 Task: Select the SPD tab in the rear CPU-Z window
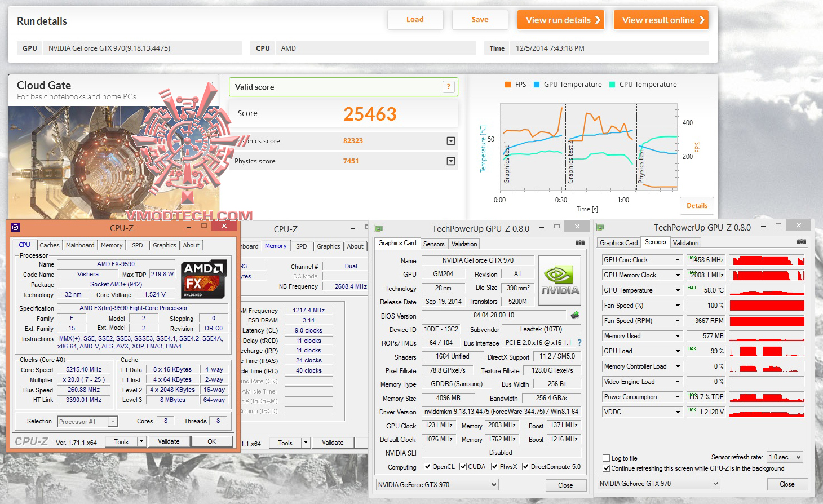pyautogui.click(x=302, y=246)
